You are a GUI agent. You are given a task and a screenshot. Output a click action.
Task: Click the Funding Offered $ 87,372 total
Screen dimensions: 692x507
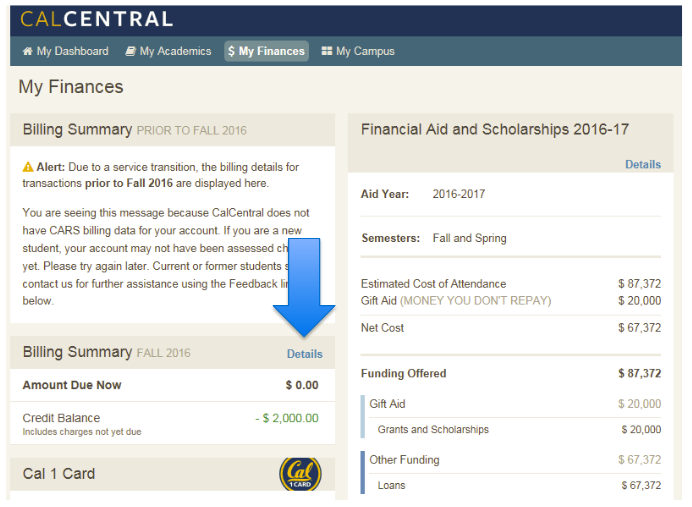(x=639, y=373)
